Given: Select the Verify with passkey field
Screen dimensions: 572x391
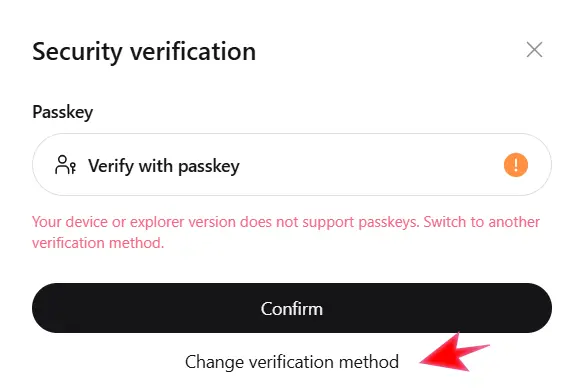Looking at the screenshot, I should [292, 164].
